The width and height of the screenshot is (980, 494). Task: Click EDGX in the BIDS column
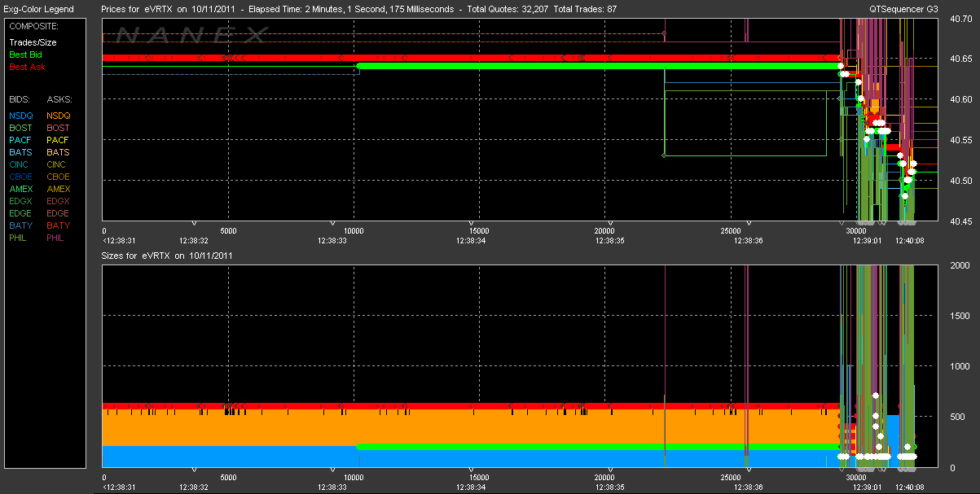[21, 201]
